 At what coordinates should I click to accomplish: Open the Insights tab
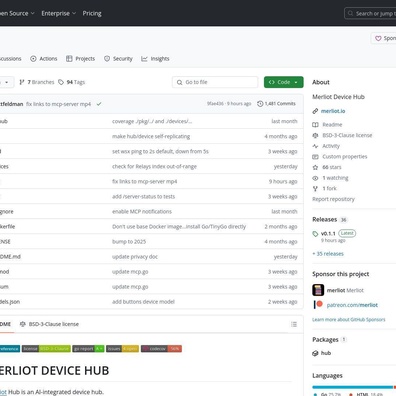[155, 59]
